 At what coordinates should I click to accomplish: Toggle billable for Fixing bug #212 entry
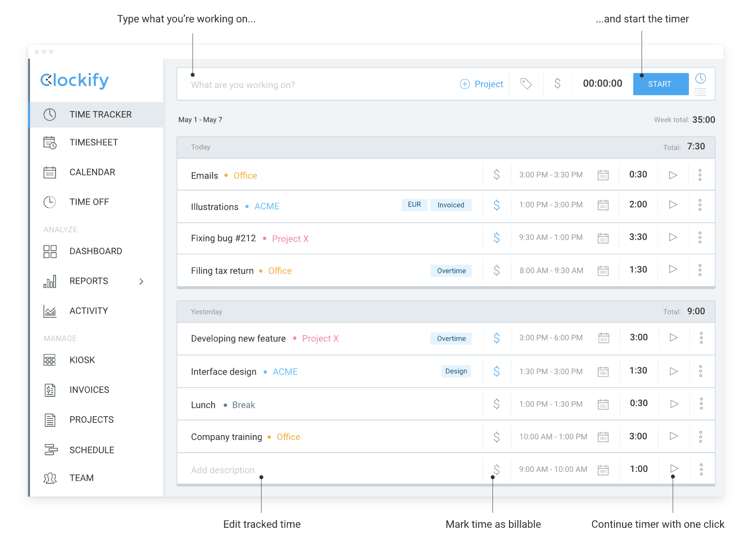tap(496, 238)
